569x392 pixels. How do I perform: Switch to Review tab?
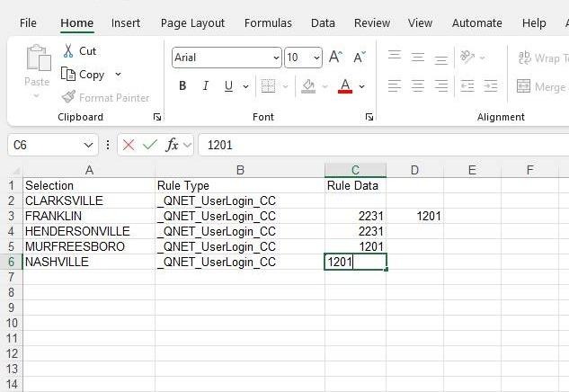[372, 22]
